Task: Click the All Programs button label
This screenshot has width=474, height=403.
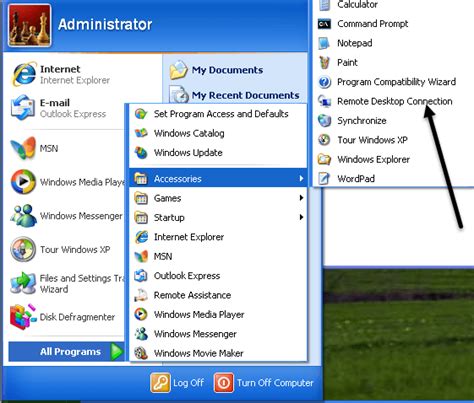Action: coord(70,352)
